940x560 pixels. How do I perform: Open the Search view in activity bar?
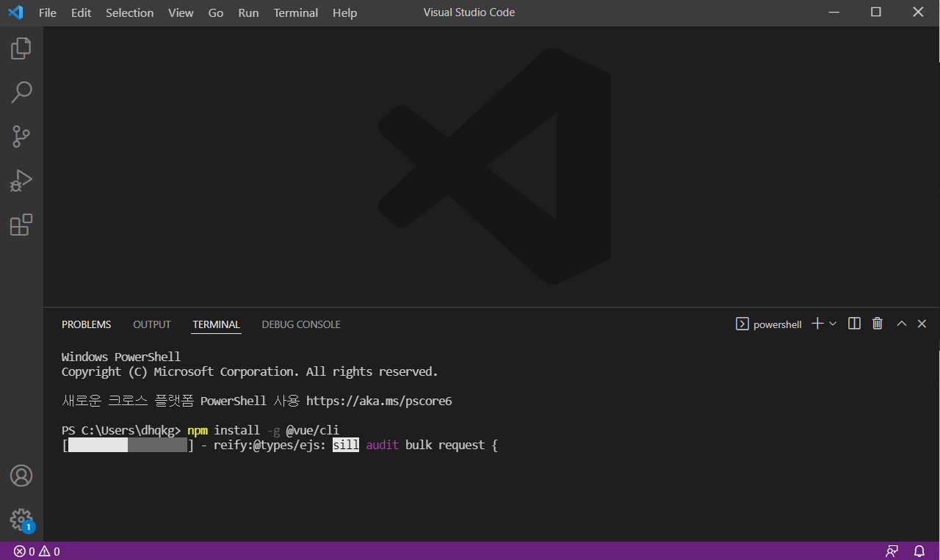click(21, 92)
